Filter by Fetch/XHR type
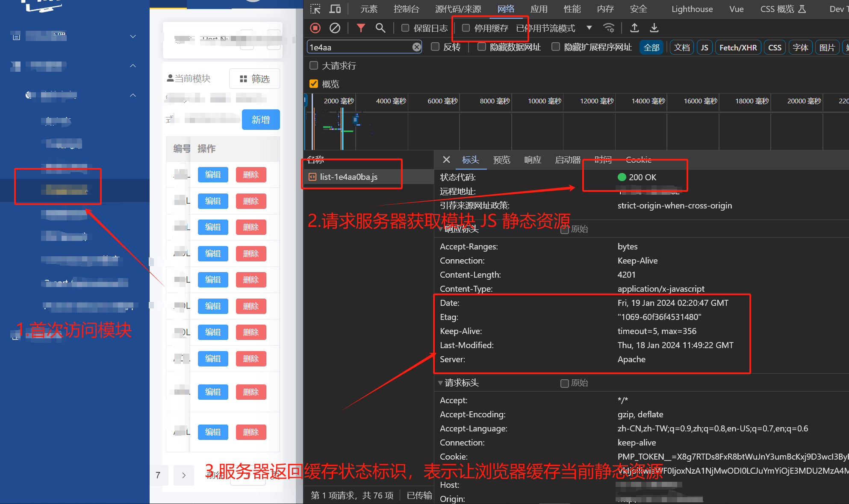The image size is (849, 504). 738,47
